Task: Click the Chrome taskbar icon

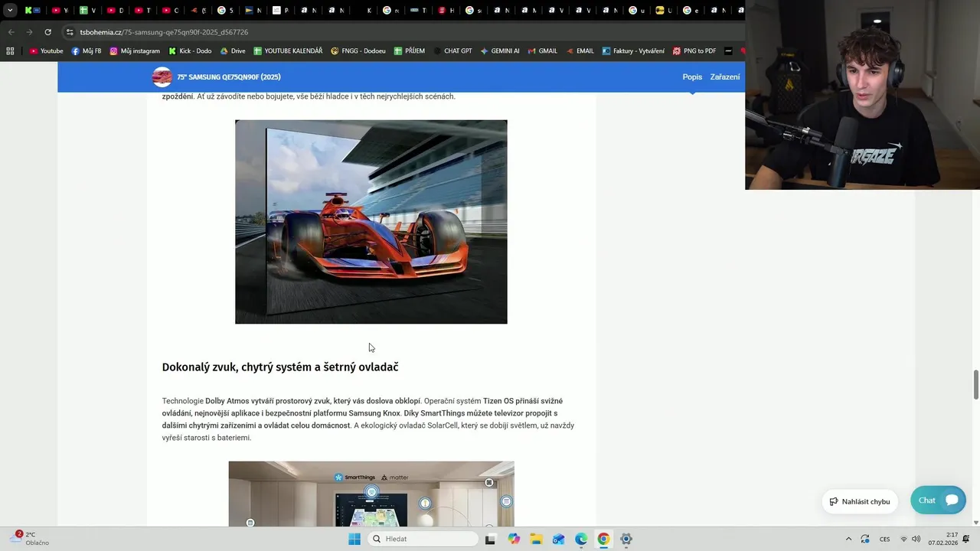Action: click(x=603, y=539)
